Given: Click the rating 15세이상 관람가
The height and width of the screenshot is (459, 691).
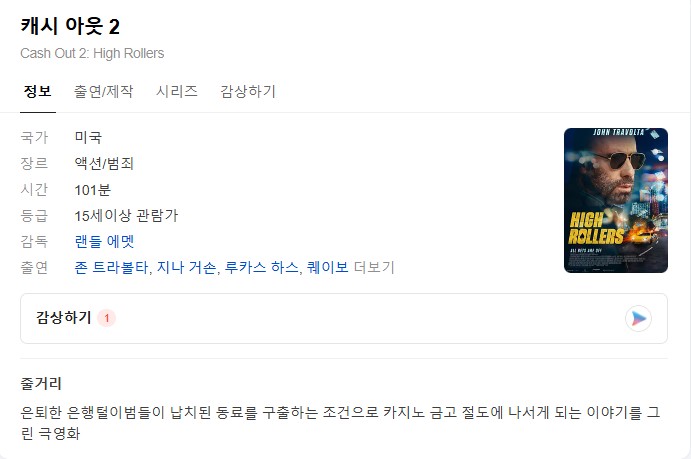Looking at the screenshot, I should [x=126, y=215].
